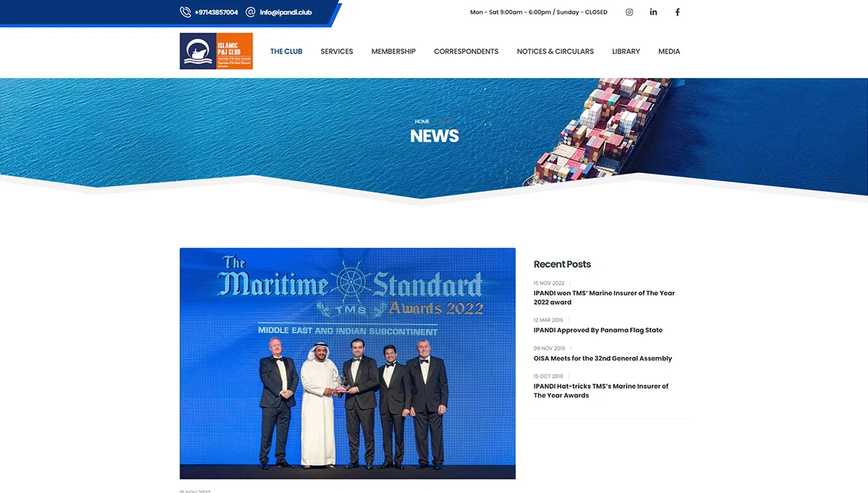
Task: Open the Facebook social icon
Action: pyautogui.click(x=678, y=12)
